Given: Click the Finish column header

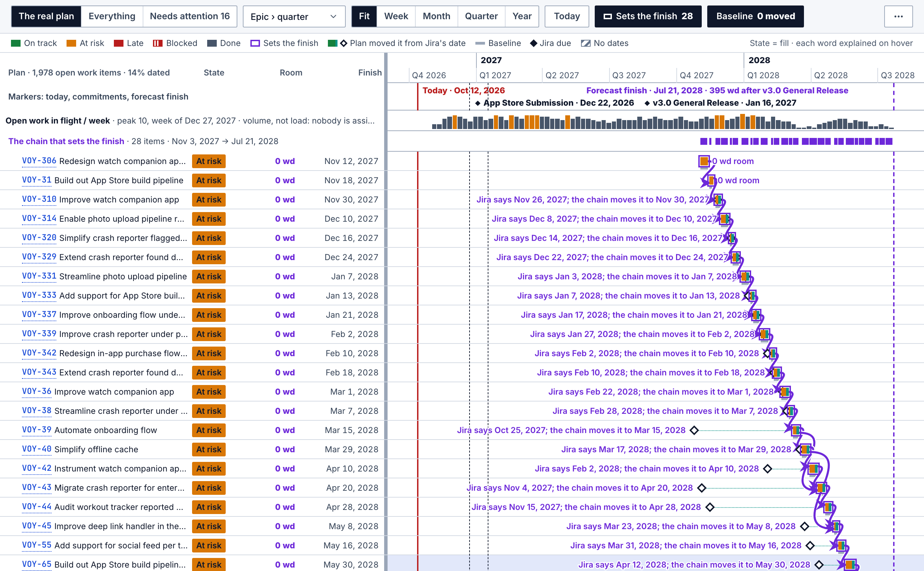Looking at the screenshot, I should pyautogui.click(x=369, y=72).
